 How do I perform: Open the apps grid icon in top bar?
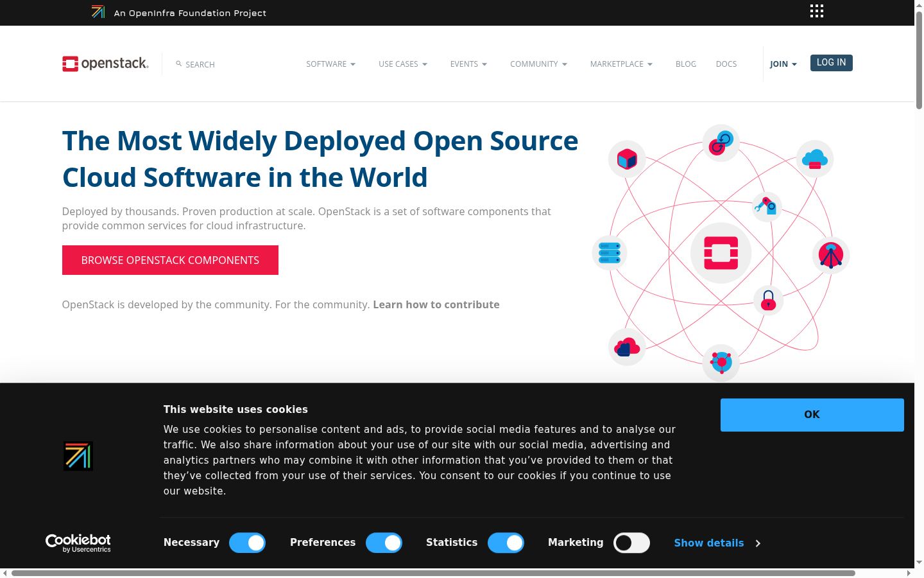point(816,11)
